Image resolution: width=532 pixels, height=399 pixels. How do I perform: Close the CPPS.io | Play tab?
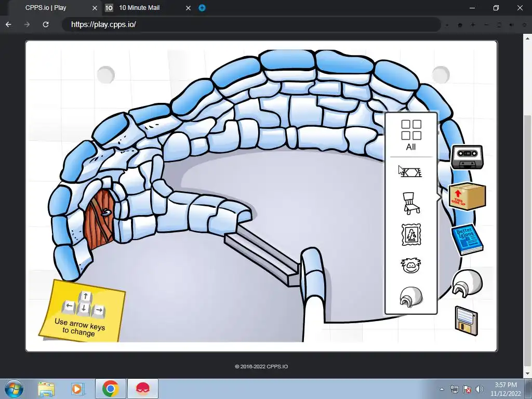point(95,8)
